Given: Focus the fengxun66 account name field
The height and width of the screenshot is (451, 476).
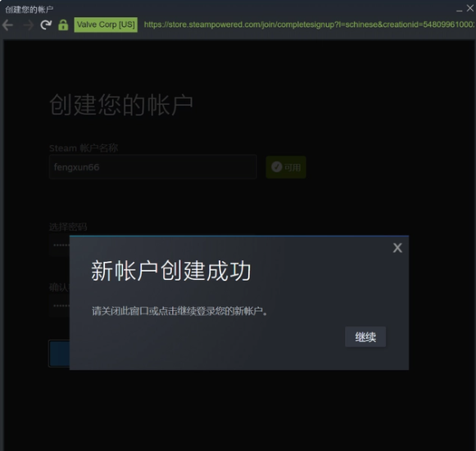Looking at the screenshot, I should (x=153, y=167).
